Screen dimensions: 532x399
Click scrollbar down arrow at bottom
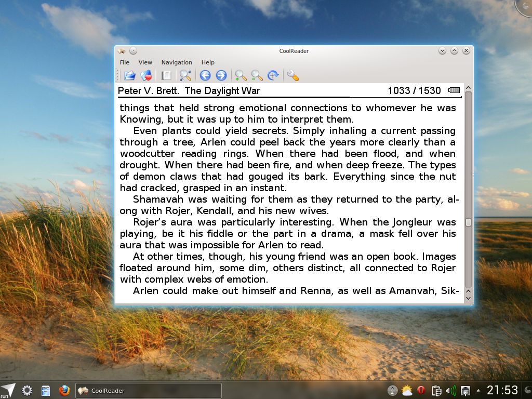click(468, 299)
